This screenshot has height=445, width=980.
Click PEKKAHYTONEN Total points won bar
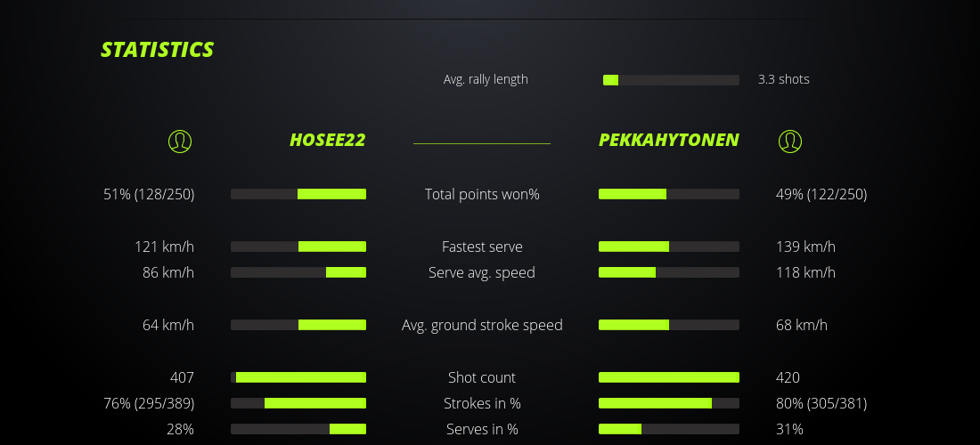(669, 194)
